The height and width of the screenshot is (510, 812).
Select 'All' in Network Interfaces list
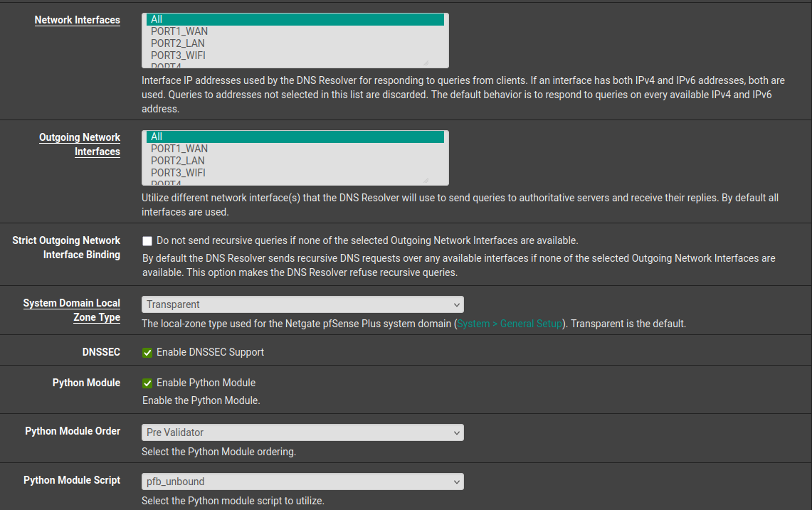coord(295,19)
